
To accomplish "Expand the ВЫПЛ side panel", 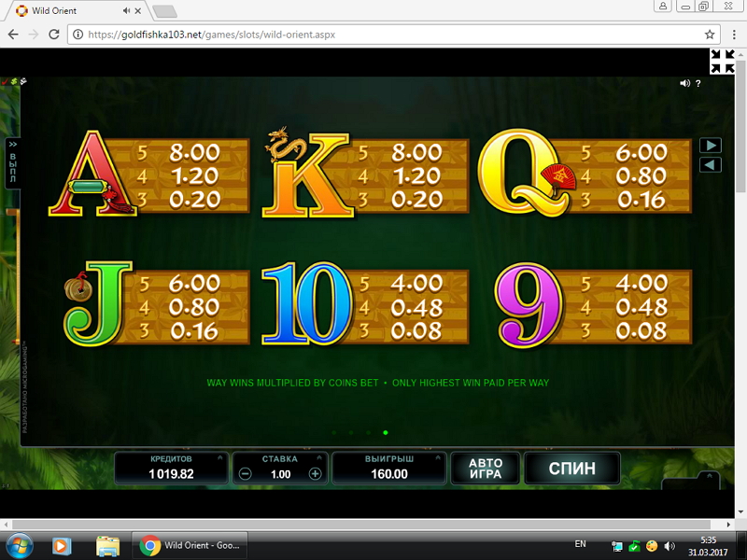I will click(13, 163).
